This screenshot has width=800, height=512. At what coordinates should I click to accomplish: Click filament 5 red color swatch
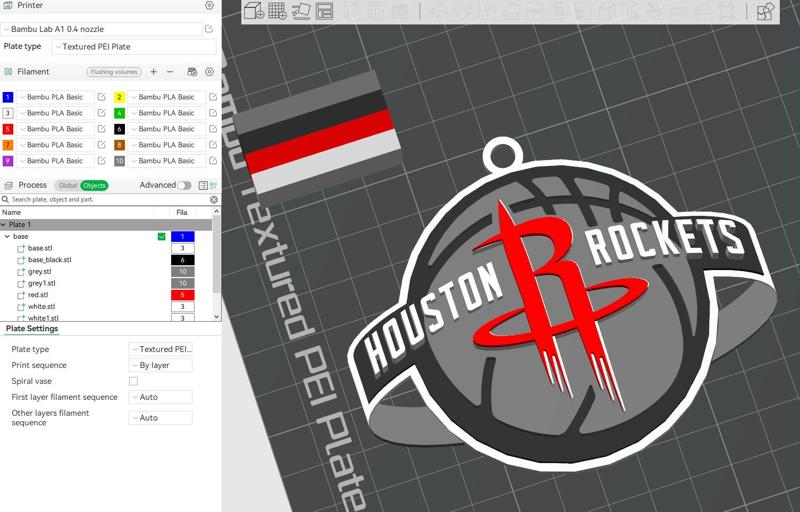8,129
